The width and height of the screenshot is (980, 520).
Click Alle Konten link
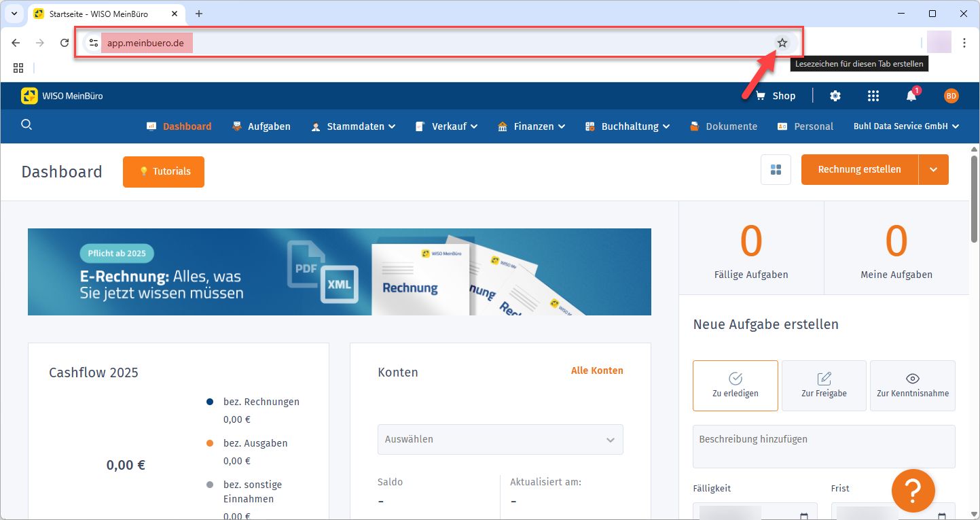597,370
